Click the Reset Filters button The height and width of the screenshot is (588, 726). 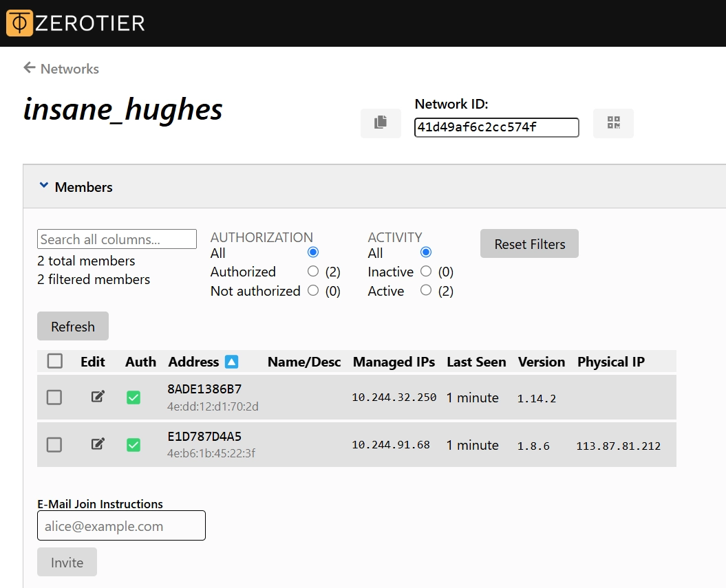529,243
